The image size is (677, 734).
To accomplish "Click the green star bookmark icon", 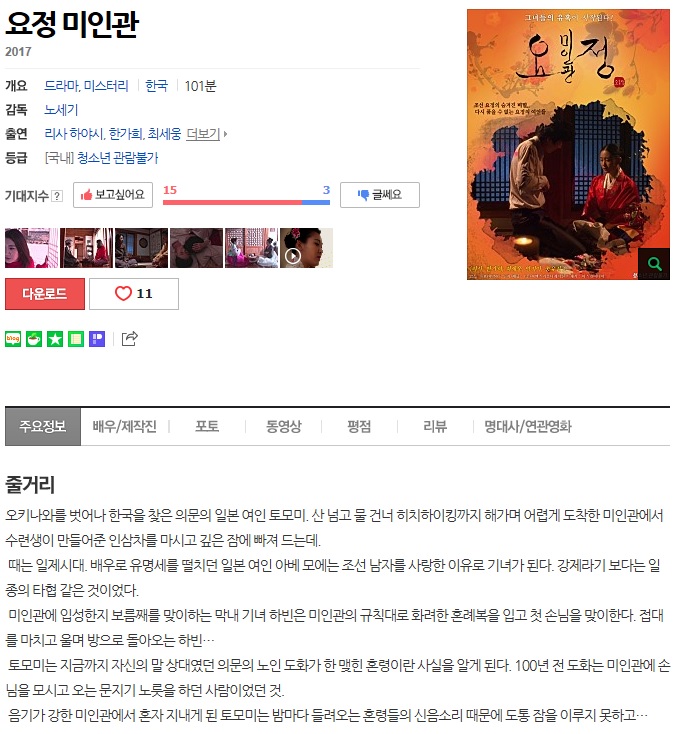I will (x=55, y=338).
